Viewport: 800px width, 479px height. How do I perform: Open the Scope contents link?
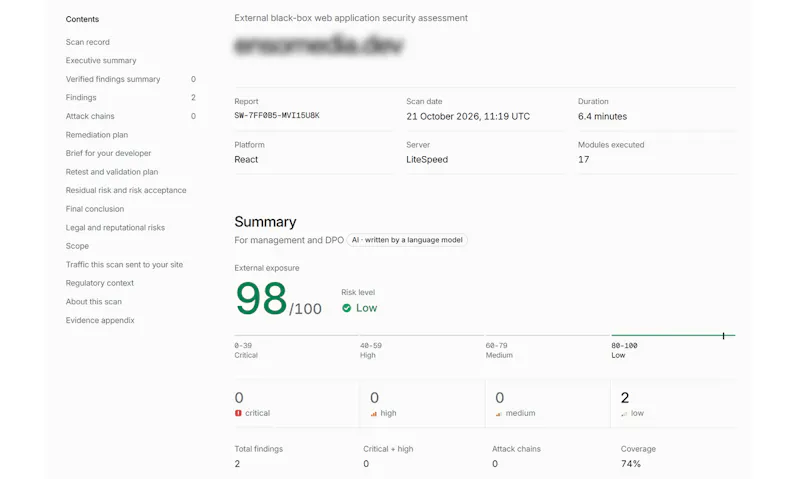[x=77, y=246]
